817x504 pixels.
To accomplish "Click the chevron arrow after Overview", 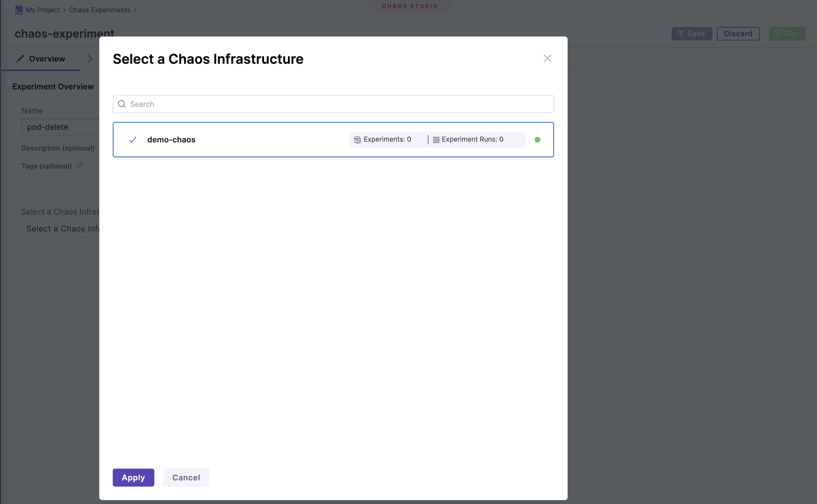I will (90, 59).
